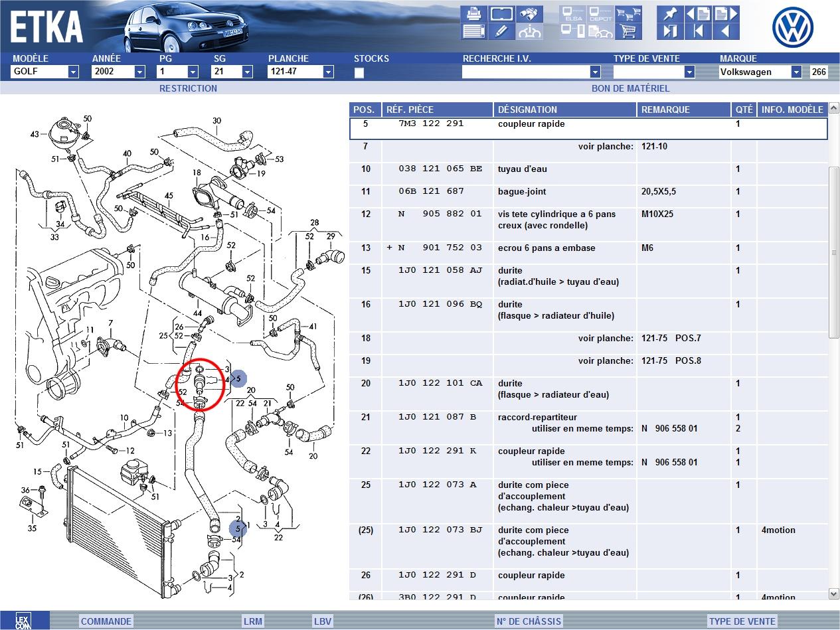Open the RECHERCHE I.V. dropdown
This screenshot has height=630, width=840.
(595, 72)
